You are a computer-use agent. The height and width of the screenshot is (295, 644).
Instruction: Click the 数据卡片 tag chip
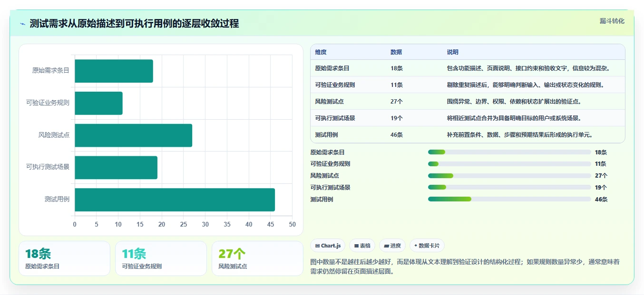pyautogui.click(x=427, y=246)
